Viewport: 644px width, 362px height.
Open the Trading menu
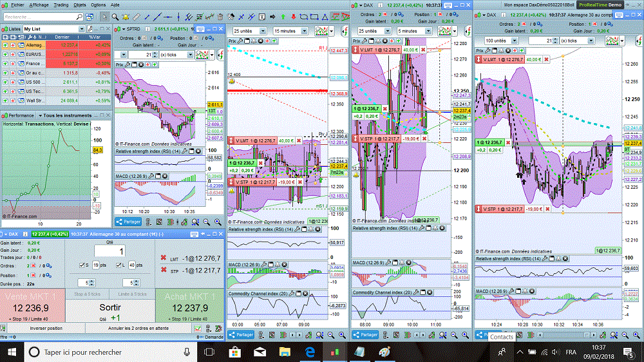tap(61, 5)
